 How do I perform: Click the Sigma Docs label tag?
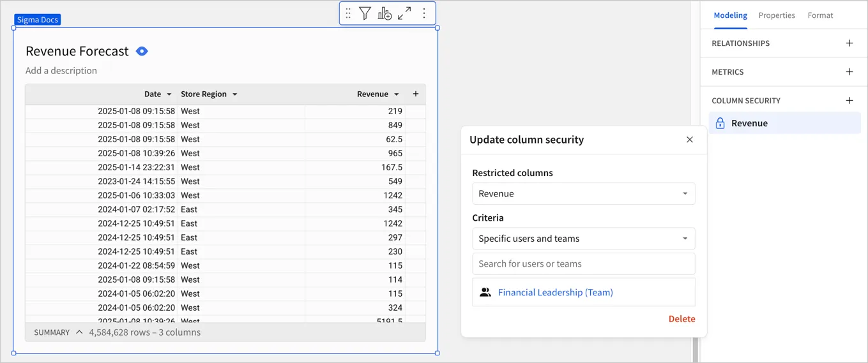pos(38,20)
